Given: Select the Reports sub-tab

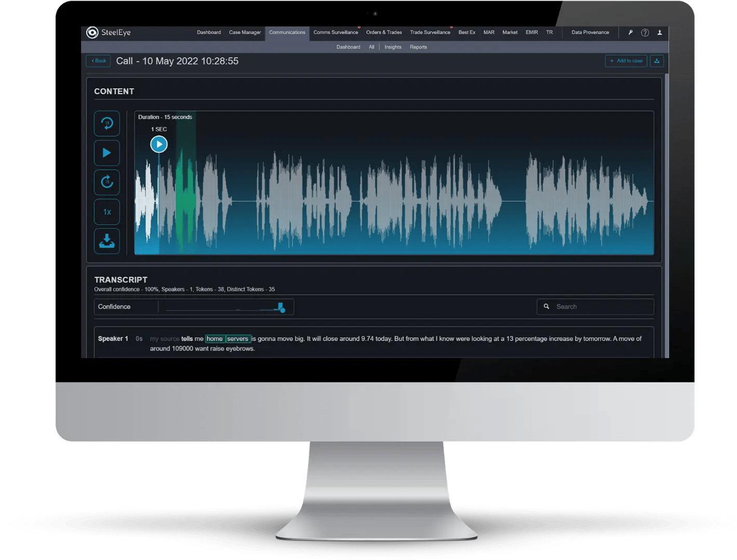Looking at the screenshot, I should coord(418,47).
